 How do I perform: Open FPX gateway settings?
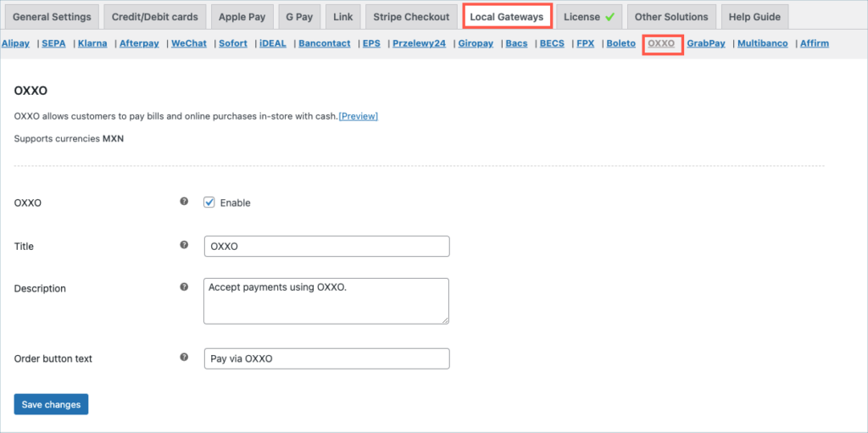click(585, 43)
